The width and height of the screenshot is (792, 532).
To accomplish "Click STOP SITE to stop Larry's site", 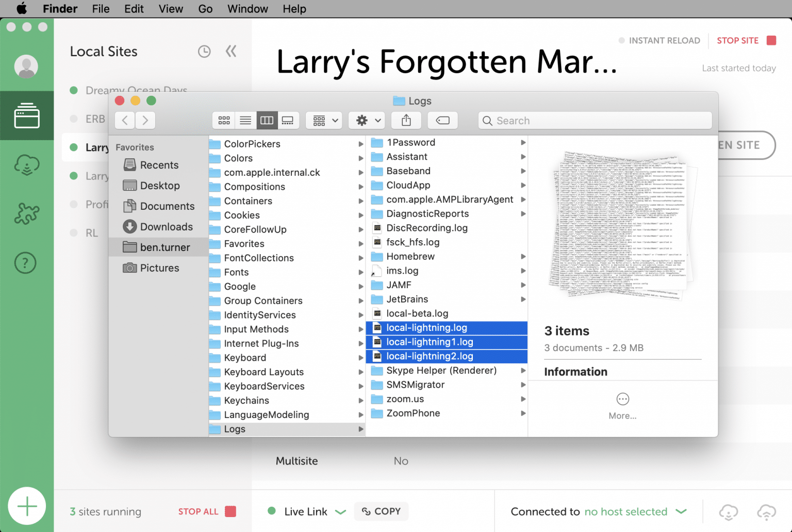I will click(x=738, y=40).
